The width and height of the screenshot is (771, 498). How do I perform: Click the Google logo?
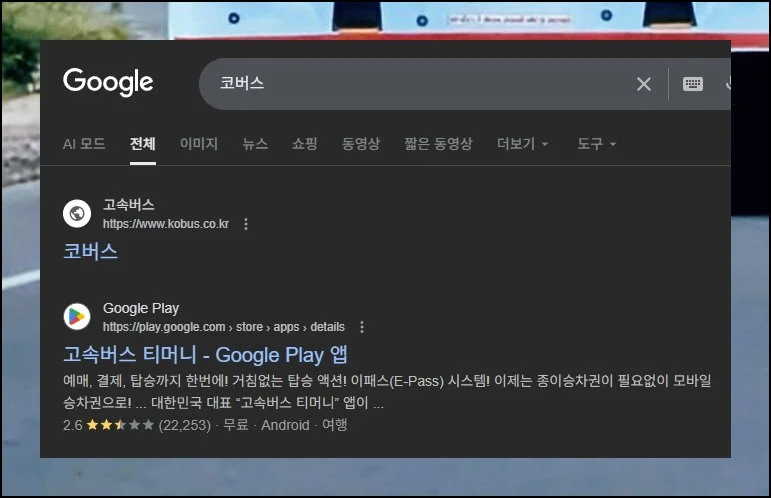108,82
